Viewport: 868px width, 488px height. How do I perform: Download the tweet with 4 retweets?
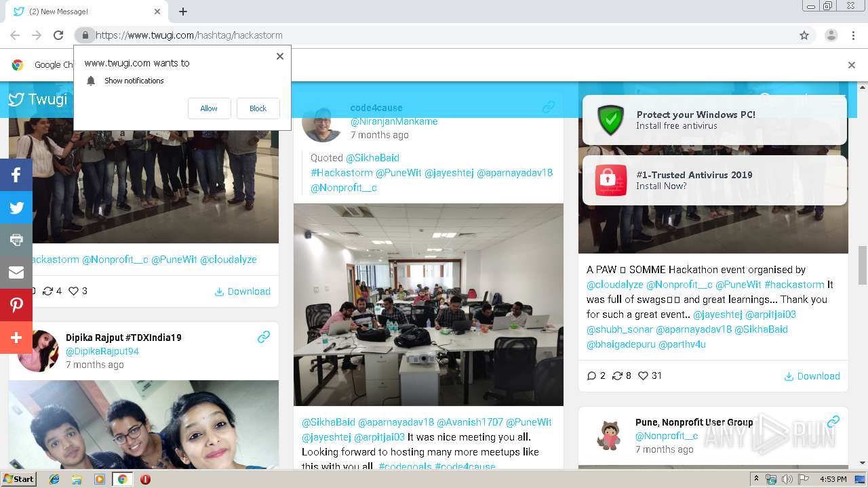tap(242, 291)
